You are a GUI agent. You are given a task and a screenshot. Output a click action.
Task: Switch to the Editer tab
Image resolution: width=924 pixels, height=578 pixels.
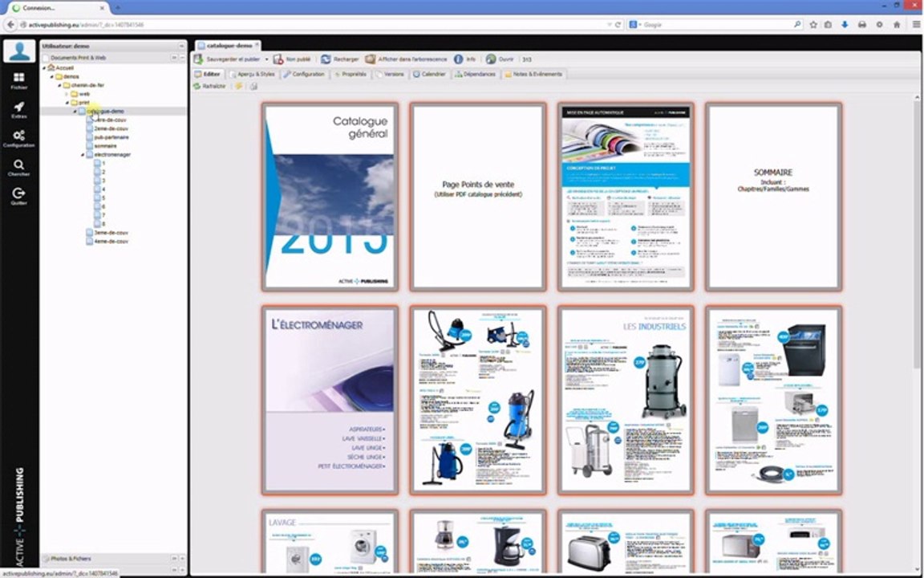pyautogui.click(x=208, y=75)
